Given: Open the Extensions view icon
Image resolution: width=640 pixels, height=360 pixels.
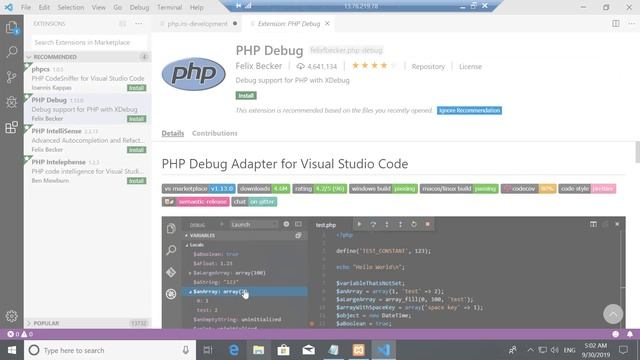Looking at the screenshot, I should click(11, 127).
